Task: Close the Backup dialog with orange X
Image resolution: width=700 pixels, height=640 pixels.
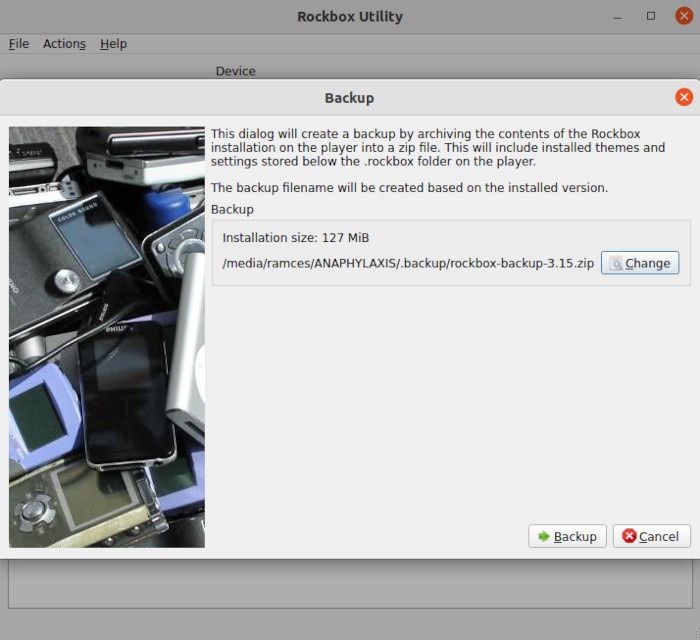Action: (683, 97)
